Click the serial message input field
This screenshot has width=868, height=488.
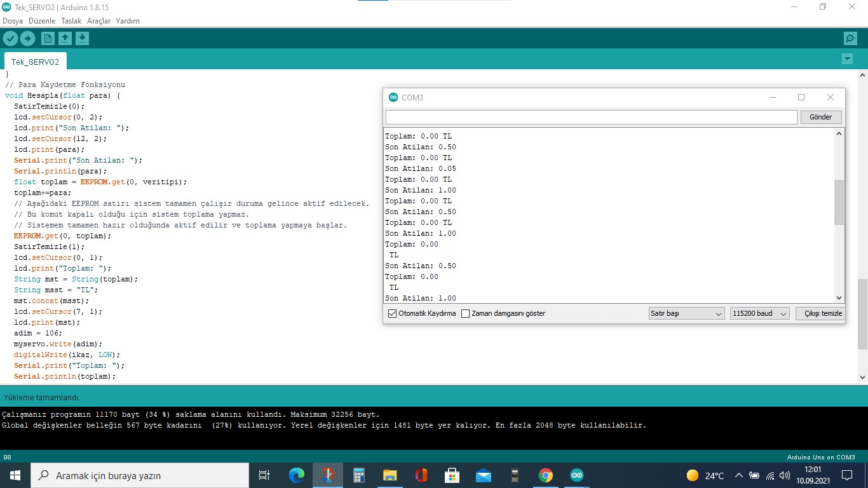point(591,117)
